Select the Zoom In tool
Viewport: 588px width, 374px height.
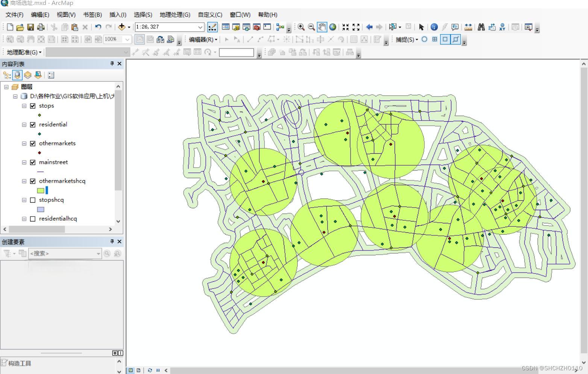point(301,27)
